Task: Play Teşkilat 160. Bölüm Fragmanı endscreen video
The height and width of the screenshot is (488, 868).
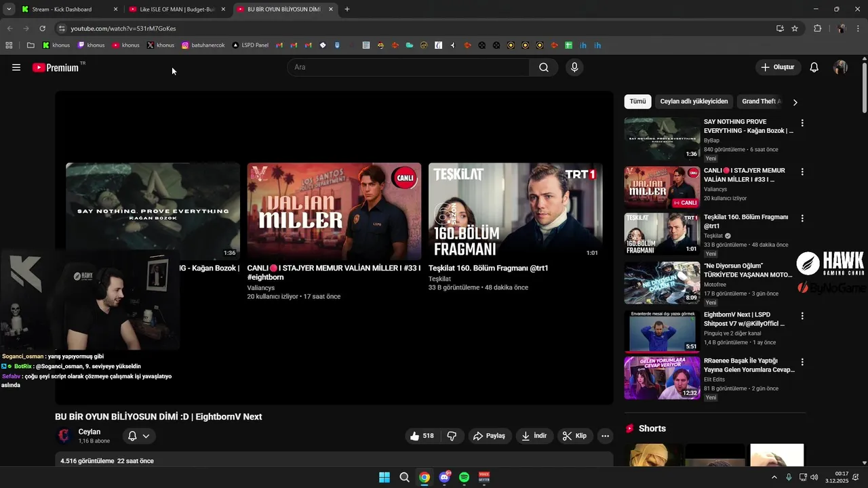Action: 515,211
